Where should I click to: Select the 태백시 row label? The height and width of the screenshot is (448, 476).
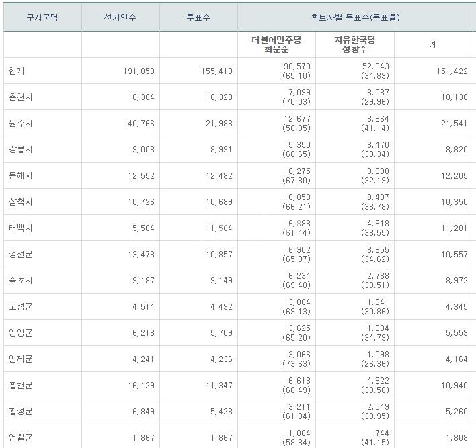(20, 228)
